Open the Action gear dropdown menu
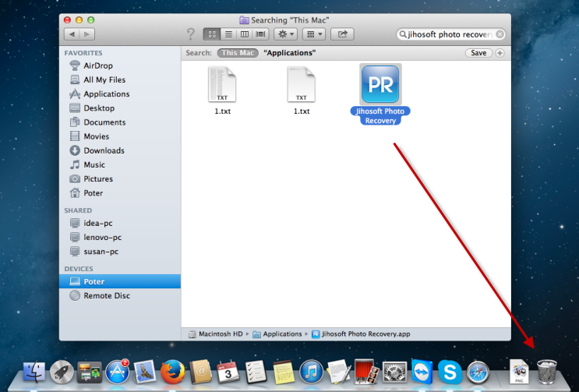The image size is (579, 392). click(x=287, y=34)
